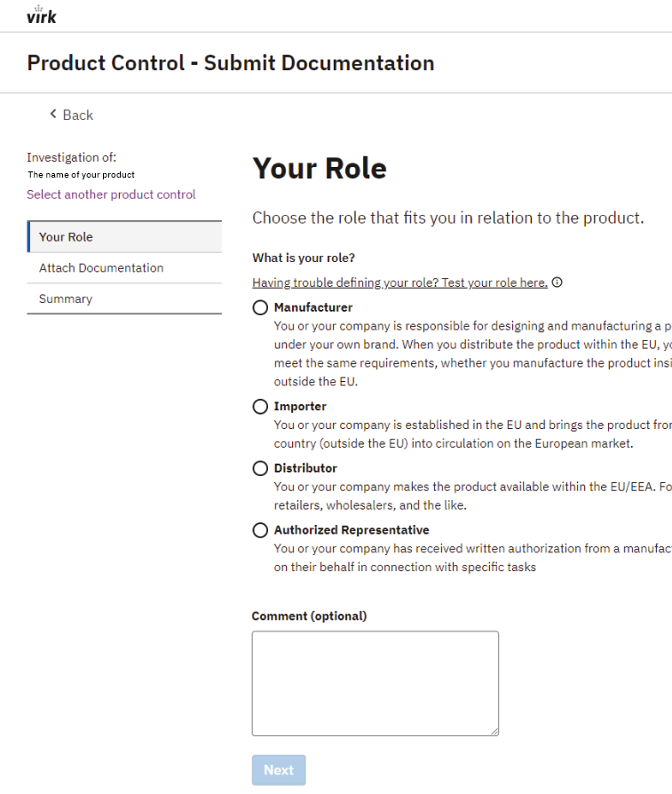Click inside the optional comment box

coord(375,682)
